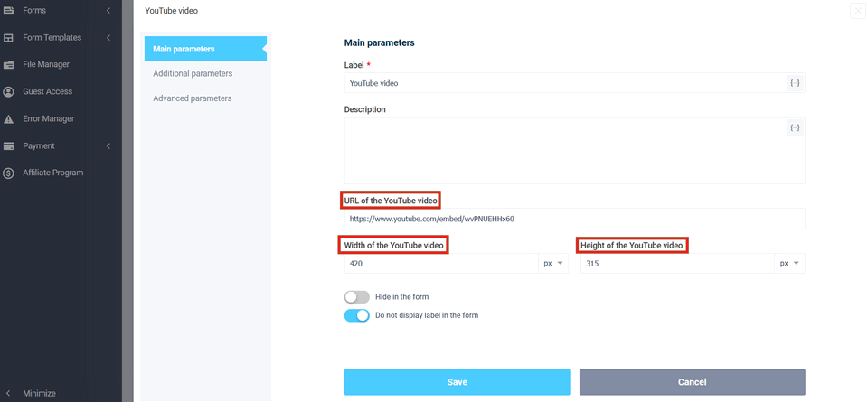Toggle Hide in the form switch
868x402 pixels.
pyautogui.click(x=357, y=297)
